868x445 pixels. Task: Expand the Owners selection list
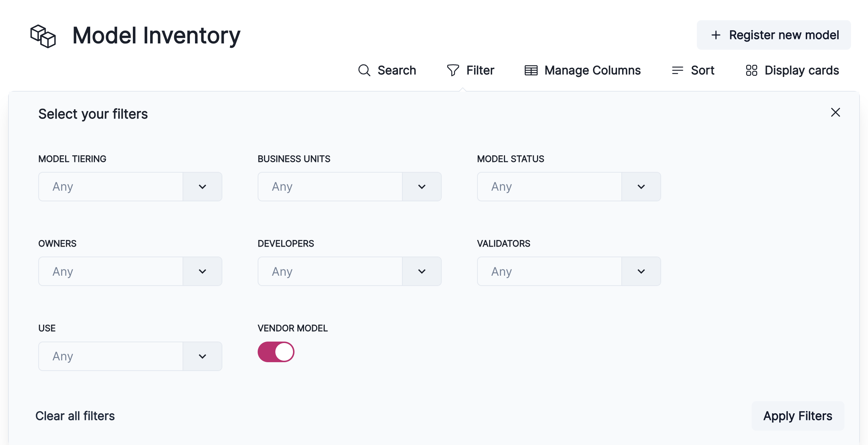(x=202, y=271)
